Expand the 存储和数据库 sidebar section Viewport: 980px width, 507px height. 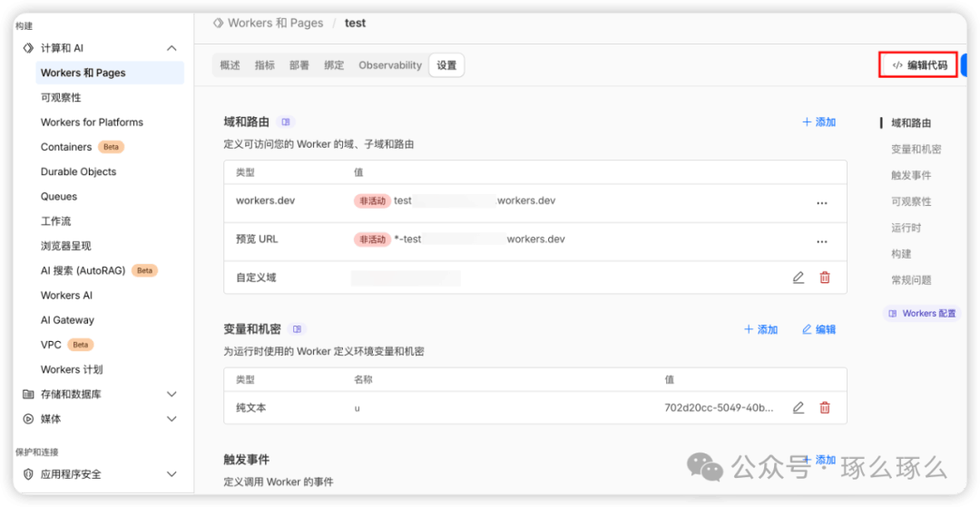[x=171, y=395]
